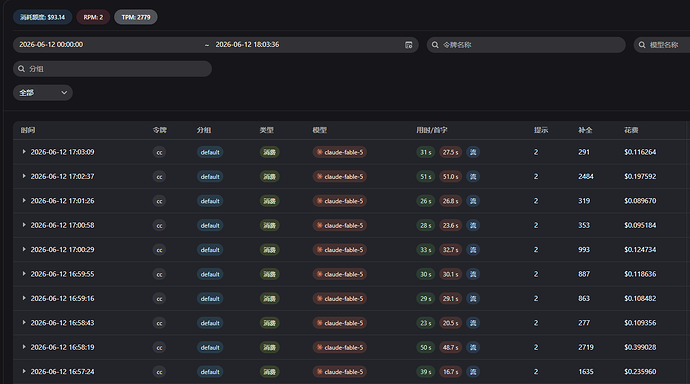Screen dimensions: 690x384
Task: Click the 消费 type tag in 17:00:58 row
Action: tap(269, 225)
